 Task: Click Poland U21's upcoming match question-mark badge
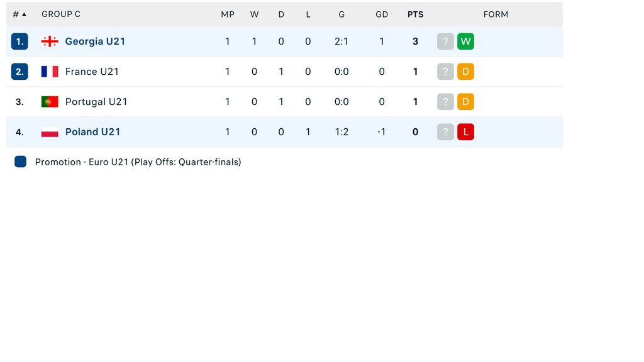point(445,132)
